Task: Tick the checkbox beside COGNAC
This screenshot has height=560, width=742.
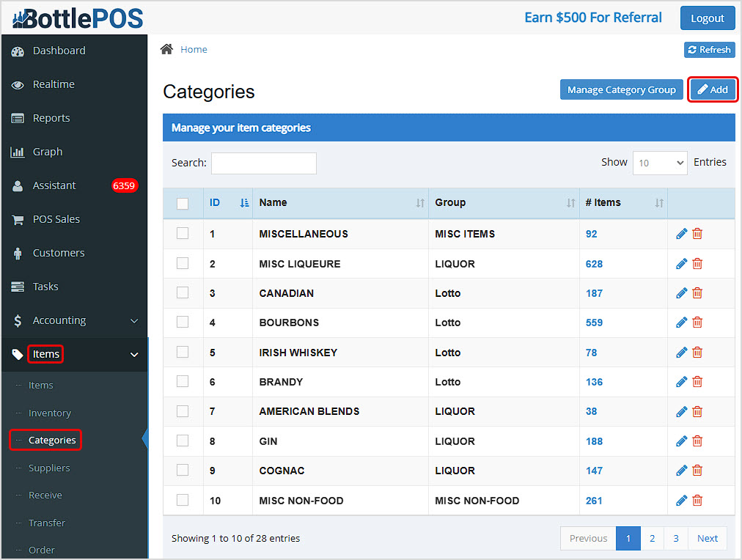Action: coord(183,471)
